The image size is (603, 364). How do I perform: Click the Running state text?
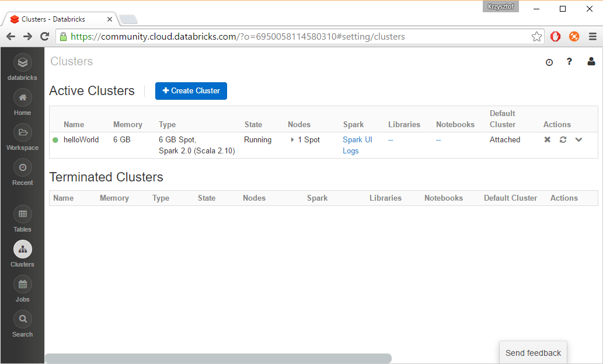tap(257, 140)
